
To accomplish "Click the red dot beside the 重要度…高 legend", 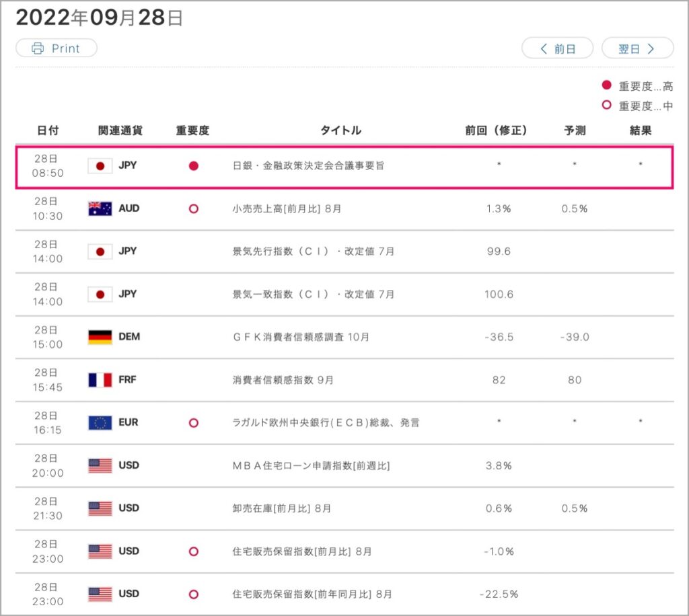I will click(x=607, y=85).
